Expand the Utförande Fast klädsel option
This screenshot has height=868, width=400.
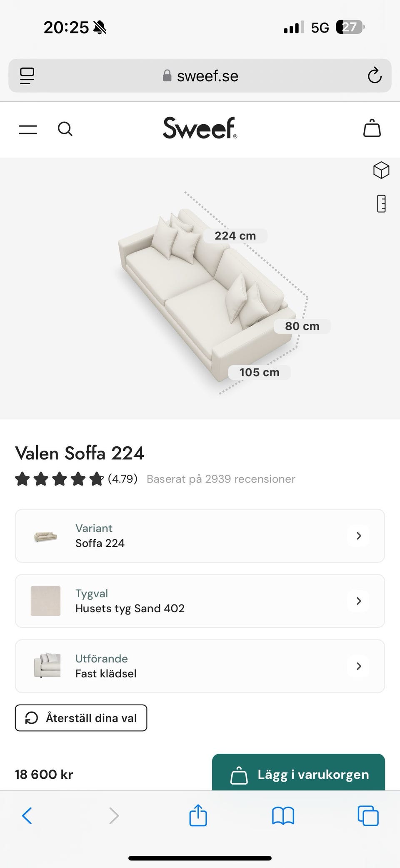click(x=200, y=666)
